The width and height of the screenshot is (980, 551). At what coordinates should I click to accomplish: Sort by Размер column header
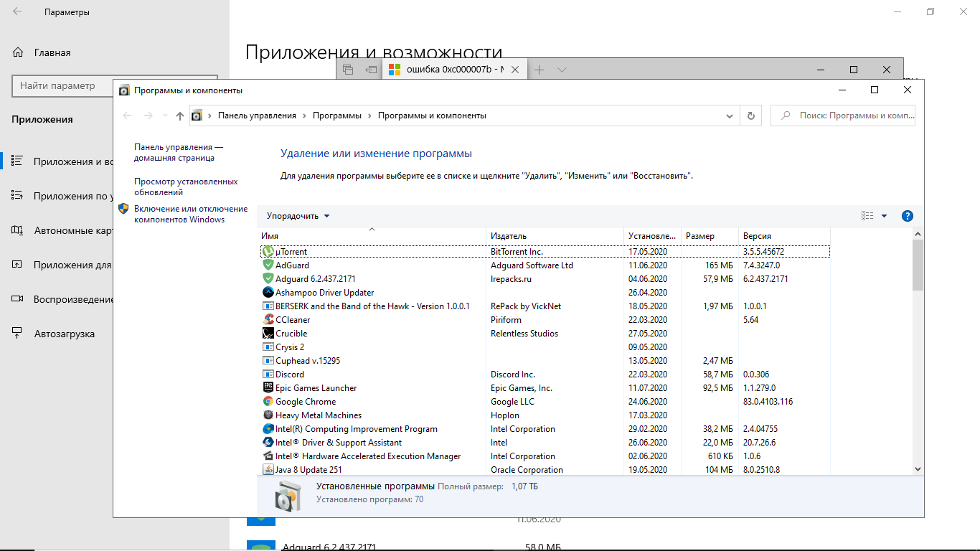pyautogui.click(x=710, y=236)
